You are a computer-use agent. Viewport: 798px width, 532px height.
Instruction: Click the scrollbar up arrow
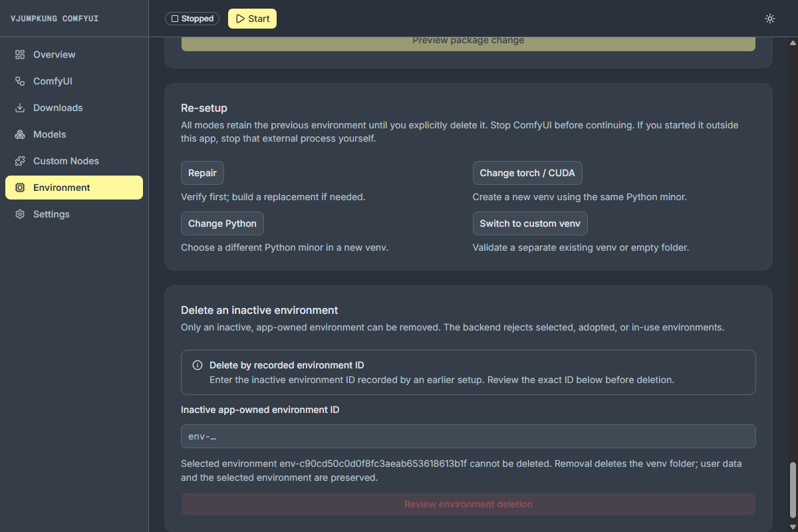coord(792,43)
